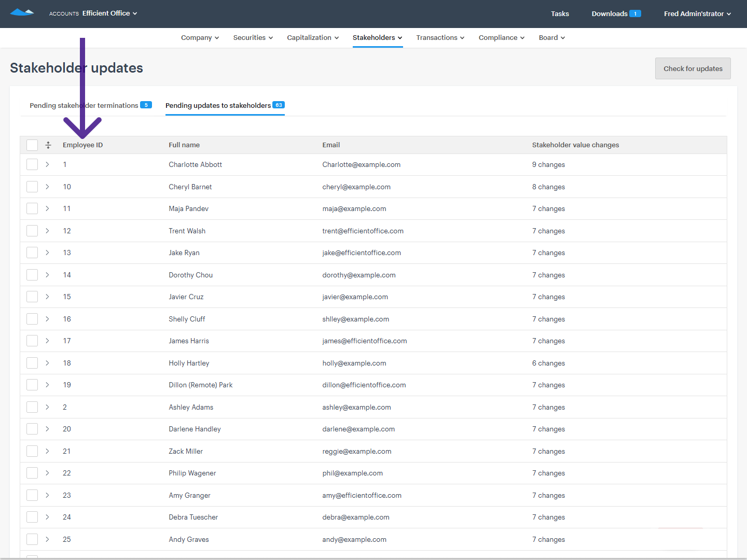This screenshot has height=560, width=747.
Task: Click '6 changes' in Holly Hartley row
Action: [548, 363]
